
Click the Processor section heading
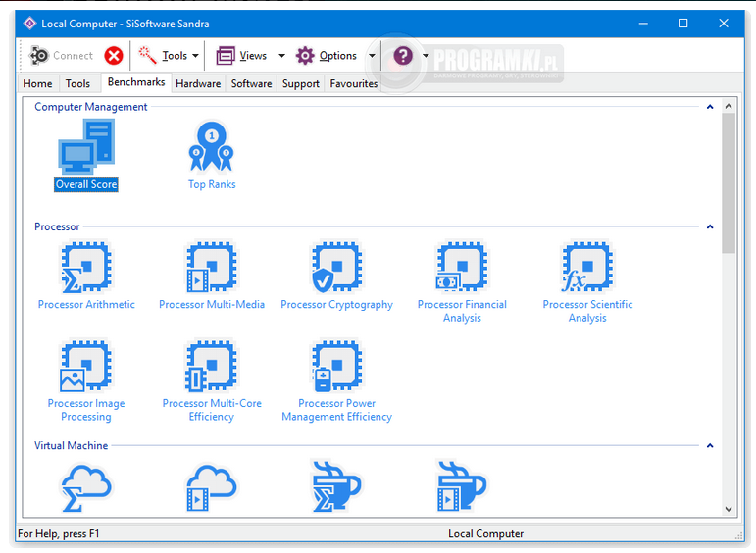[57, 227]
